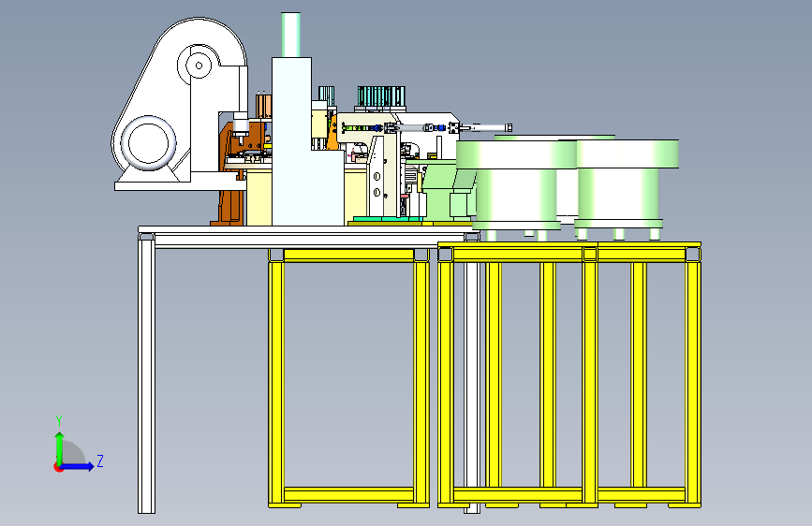Select the cyan cylinder atop the blue column
812x526 pixels.
coord(291,35)
